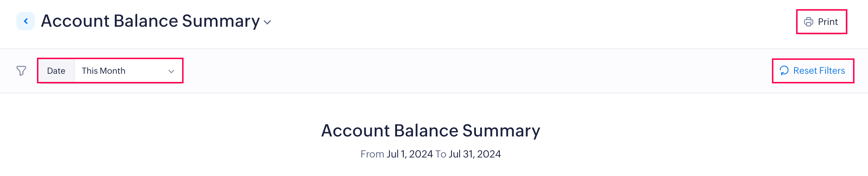Click the down arrow in the Date filter

(171, 71)
